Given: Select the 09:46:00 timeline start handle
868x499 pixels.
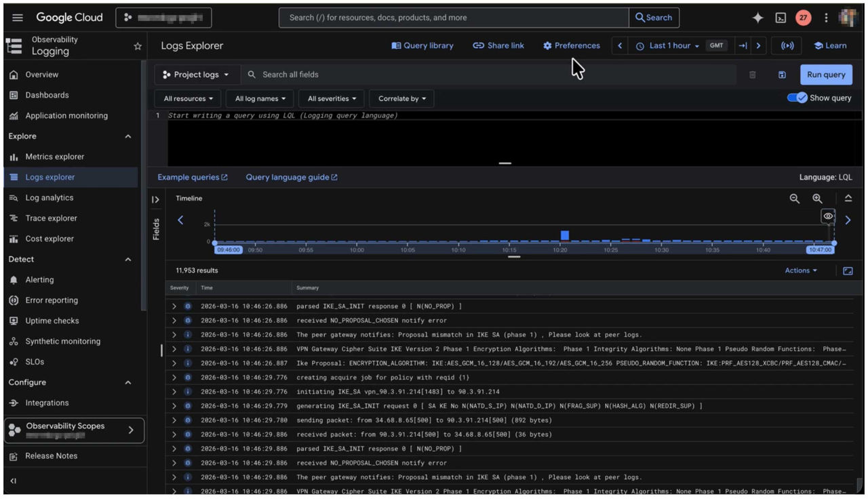Looking at the screenshot, I should (228, 249).
